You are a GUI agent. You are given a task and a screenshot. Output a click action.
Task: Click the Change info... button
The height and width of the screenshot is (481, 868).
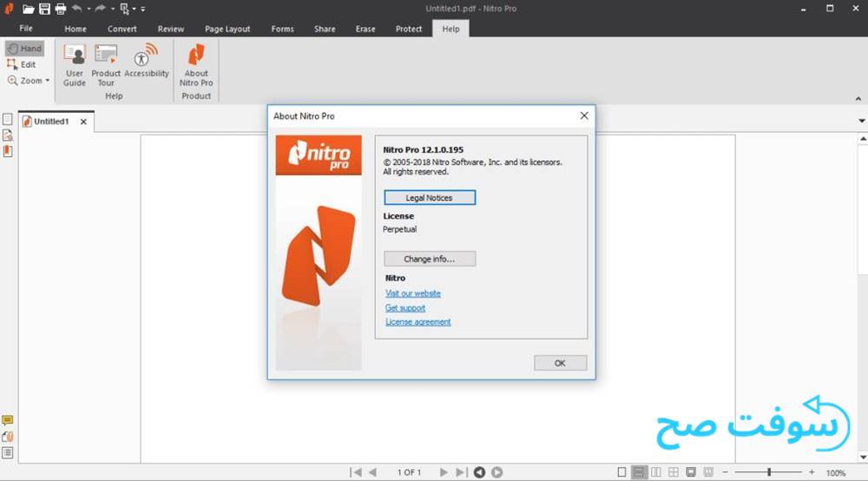(430, 259)
